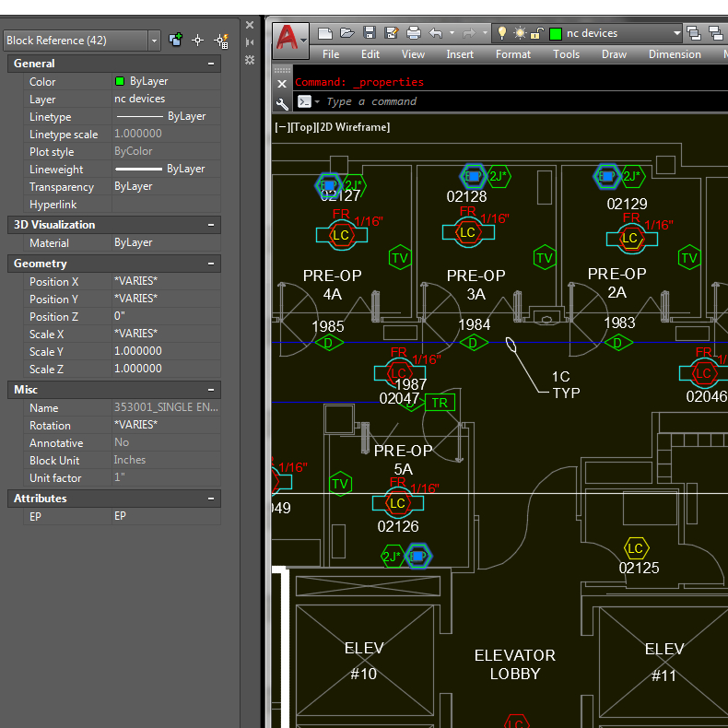Screen dimensions: 728x728
Task: Click the Open file folder icon
Action: (x=346, y=33)
